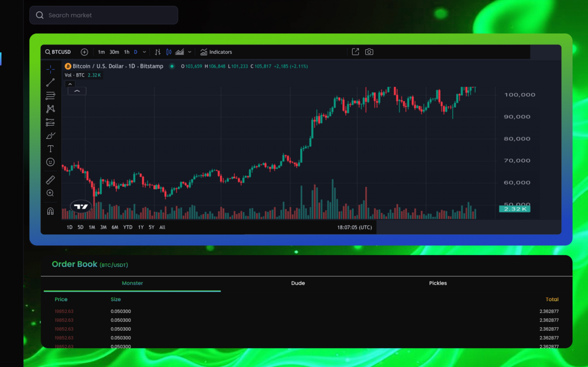Select the crosshair cursor tool
588x367 pixels.
point(50,69)
